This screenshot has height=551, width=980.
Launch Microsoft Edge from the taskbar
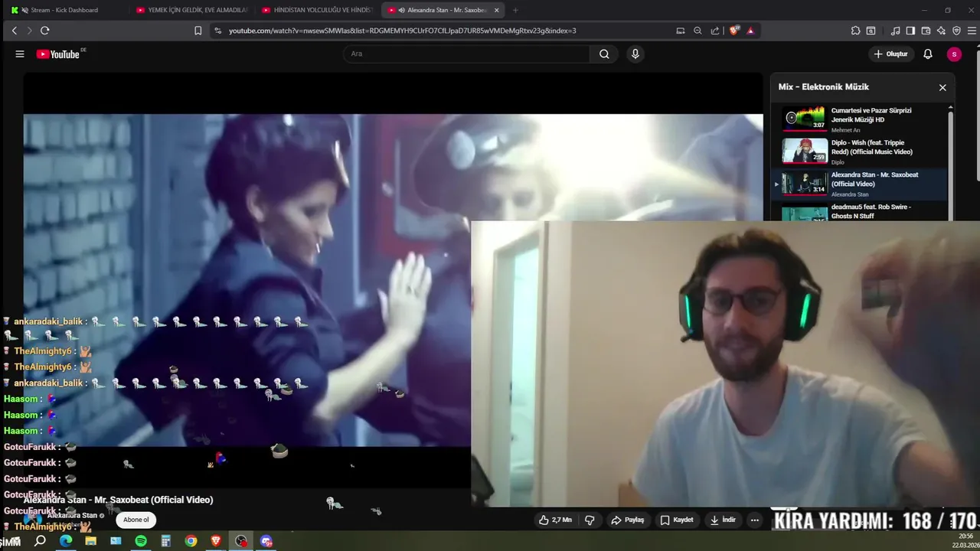(x=66, y=541)
